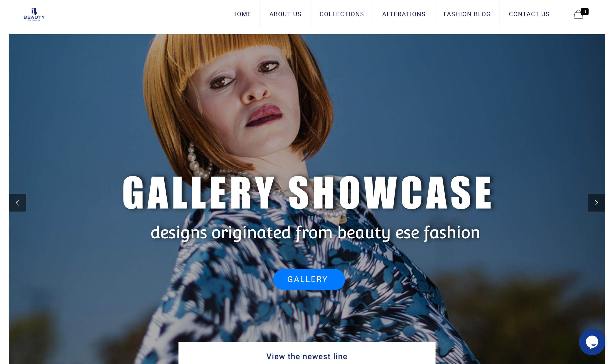This screenshot has height=364, width=614.
Task: Click the cart item count badge
Action: pos(585,11)
